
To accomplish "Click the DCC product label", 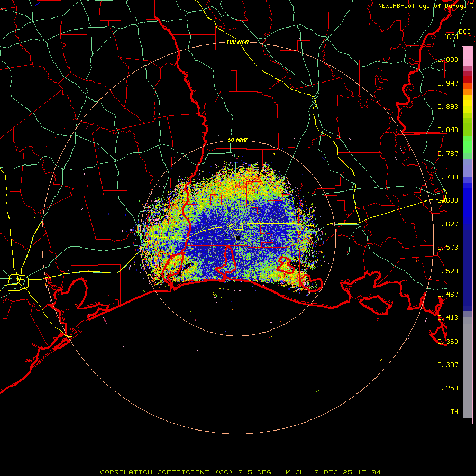I will (465, 32).
